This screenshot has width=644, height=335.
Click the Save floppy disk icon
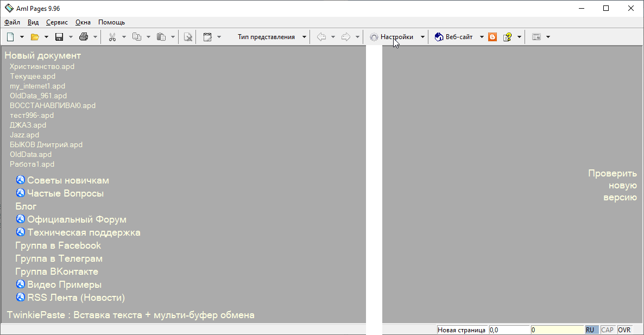[x=59, y=37]
